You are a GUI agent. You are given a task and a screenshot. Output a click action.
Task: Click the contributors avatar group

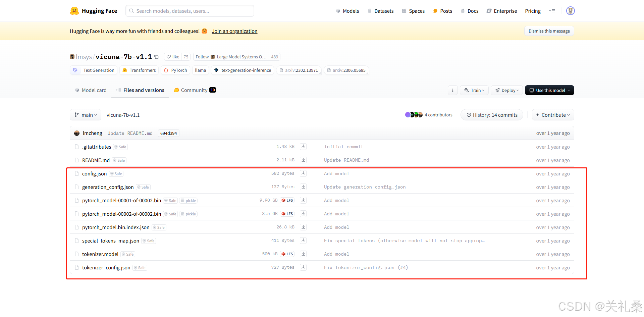[x=414, y=115]
